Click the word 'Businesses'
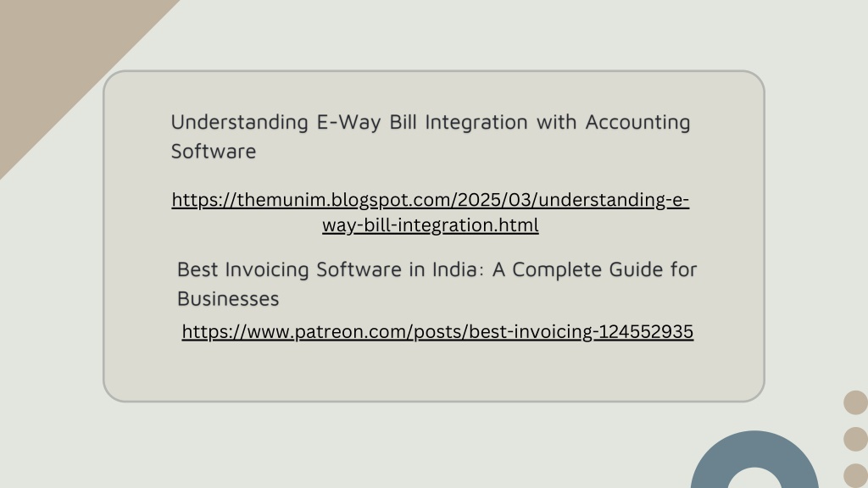Screen dimensions: 868x488 [227, 299]
